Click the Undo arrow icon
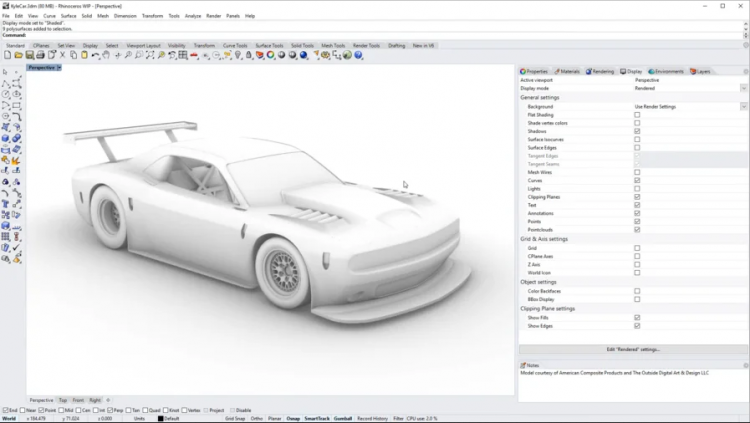This screenshot has width=750, height=423. pyautogui.click(x=94, y=56)
